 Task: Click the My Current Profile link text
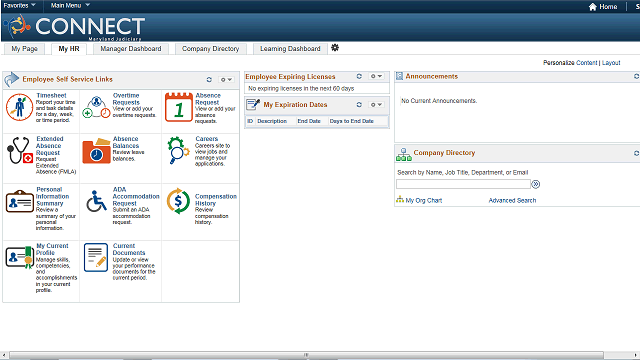pos(52,249)
